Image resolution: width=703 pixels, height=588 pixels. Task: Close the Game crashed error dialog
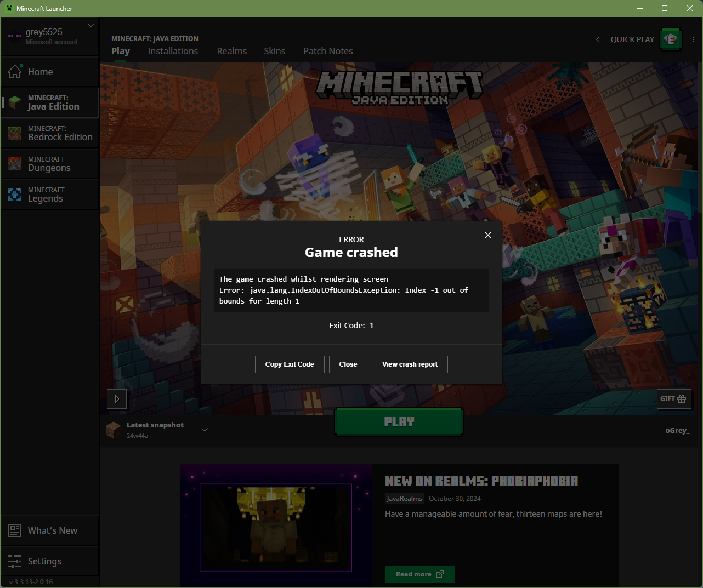point(488,235)
